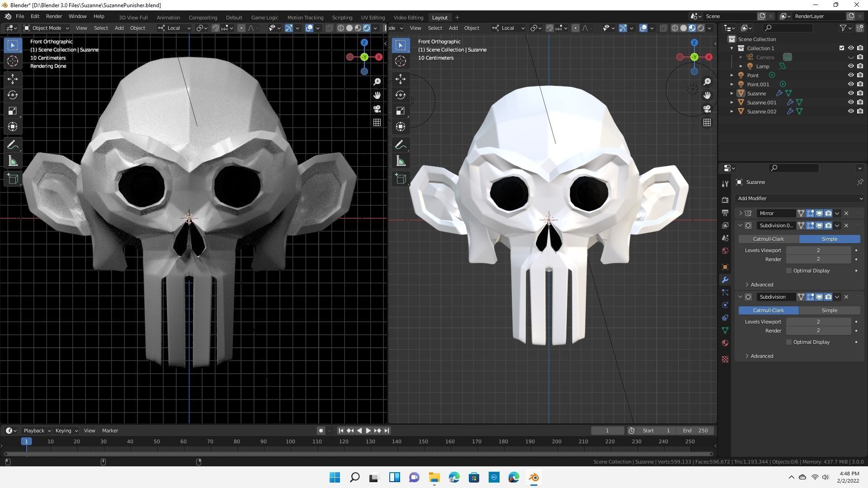Open the Render menu
The height and width of the screenshot is (488, 868).
[54, 16]
